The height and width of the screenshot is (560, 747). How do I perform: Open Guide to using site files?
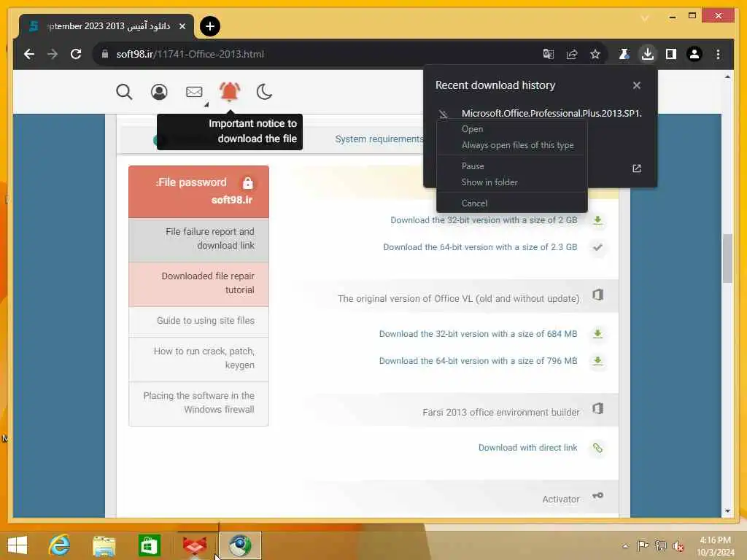click(198, 321)
